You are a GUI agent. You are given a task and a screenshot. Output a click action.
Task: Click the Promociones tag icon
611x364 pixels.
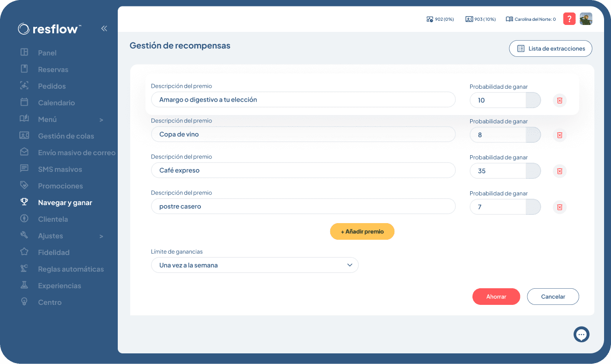click(x=24, y=186)
